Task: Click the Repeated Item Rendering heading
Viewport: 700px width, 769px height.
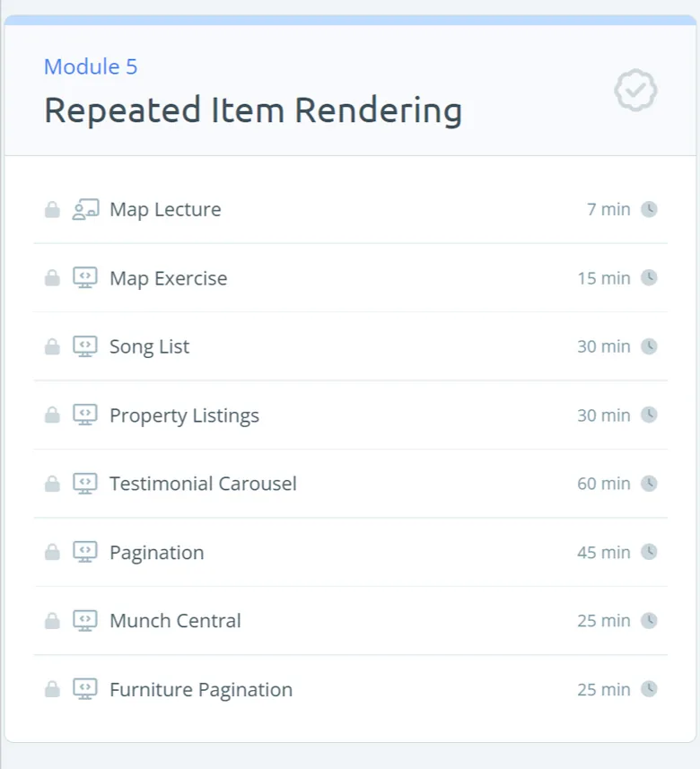Action: [253, 110]
